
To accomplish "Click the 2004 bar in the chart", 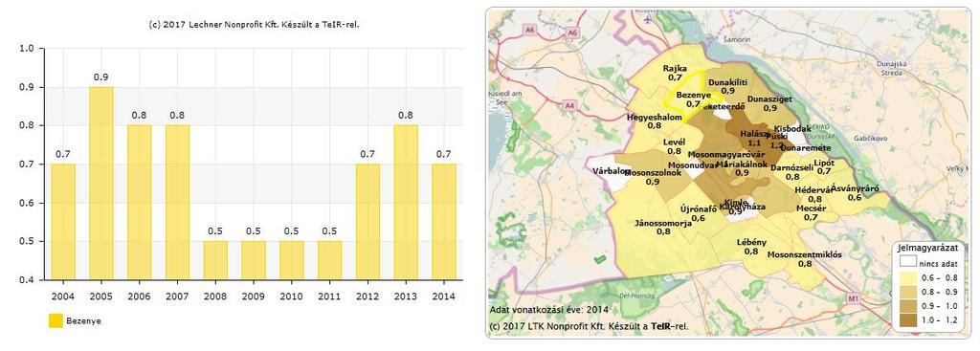I will [63, 222].
